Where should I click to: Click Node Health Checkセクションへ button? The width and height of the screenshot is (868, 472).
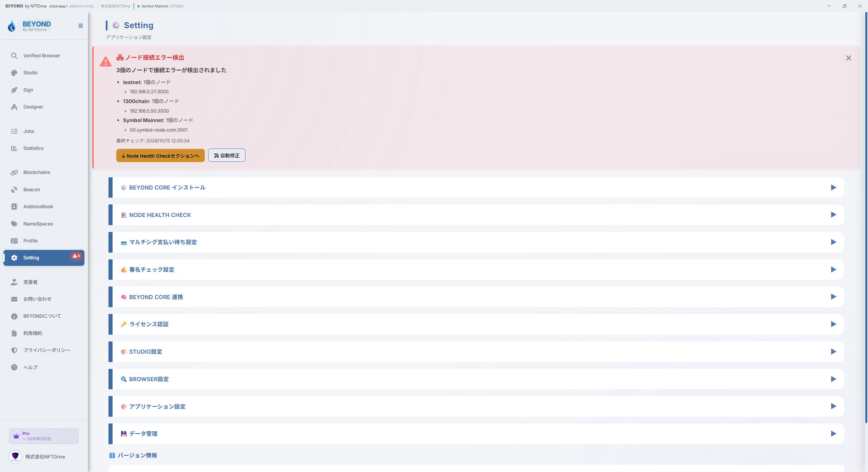pyautogui.click(x=160, y=156)
